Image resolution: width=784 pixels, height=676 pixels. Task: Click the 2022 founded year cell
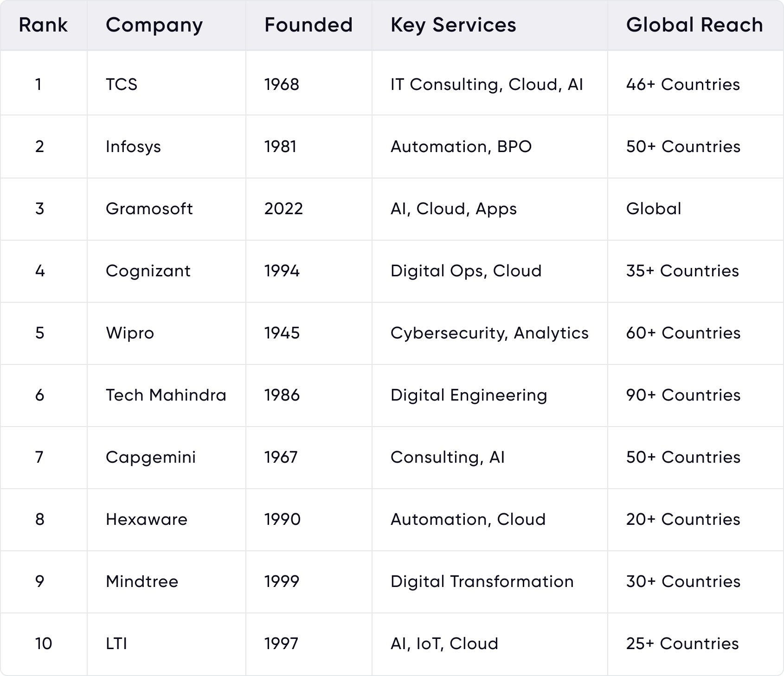(283, 209)
